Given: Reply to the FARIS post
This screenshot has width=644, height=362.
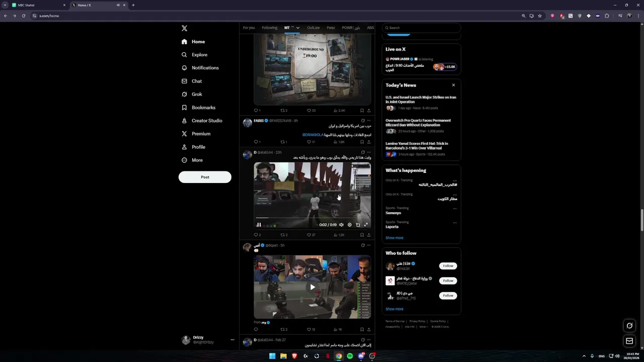Looking at the screenshot, I should [257, 142].
